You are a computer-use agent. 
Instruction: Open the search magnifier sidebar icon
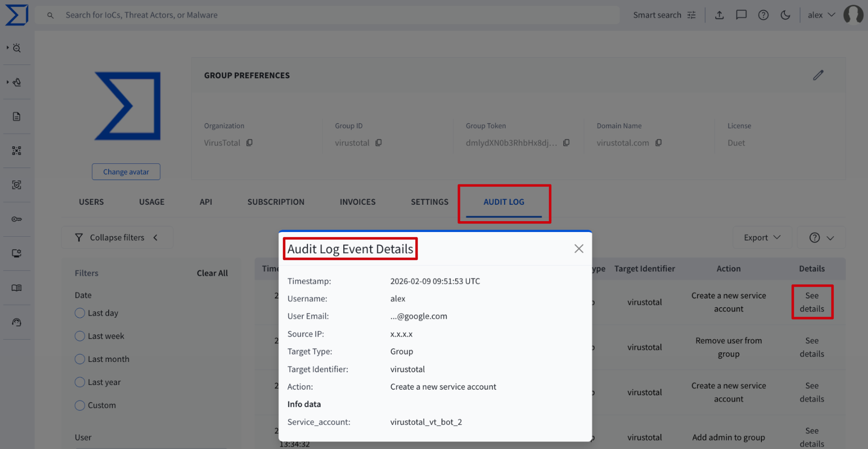(x=17, y=48)
